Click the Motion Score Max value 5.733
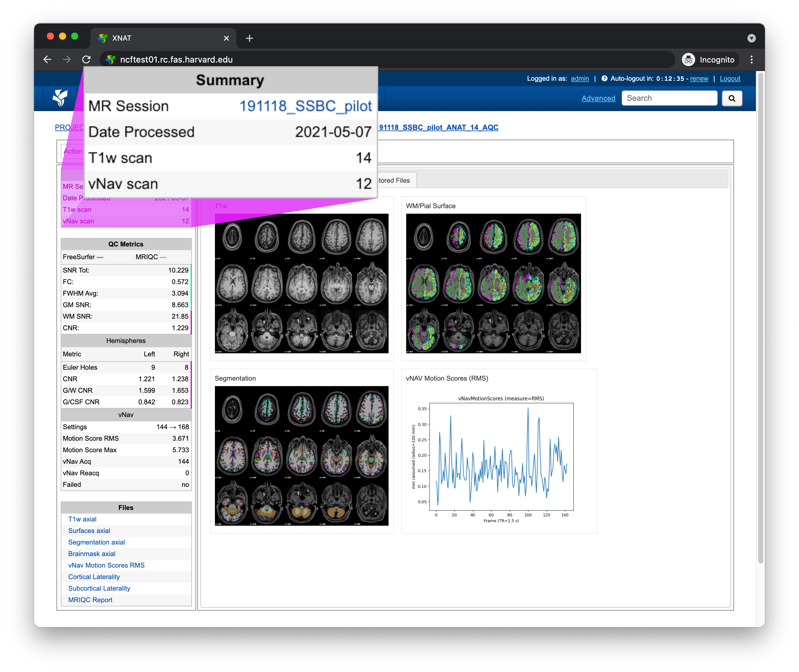 pos(180,450)
